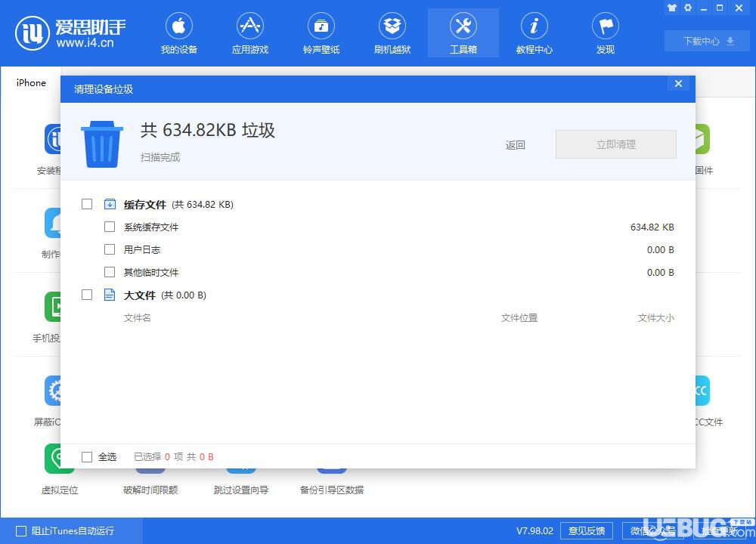
Task: Click 意见反馈 feedback button
Action: (587, 531)
